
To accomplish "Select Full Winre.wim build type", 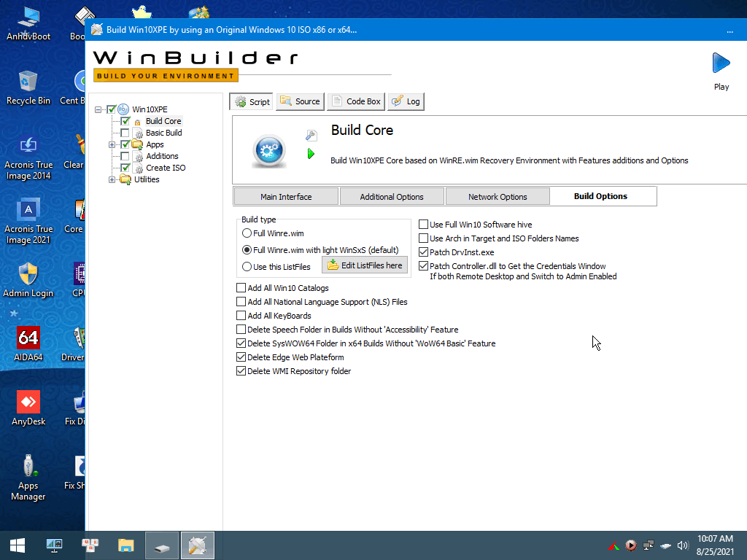I will point(247,233).
